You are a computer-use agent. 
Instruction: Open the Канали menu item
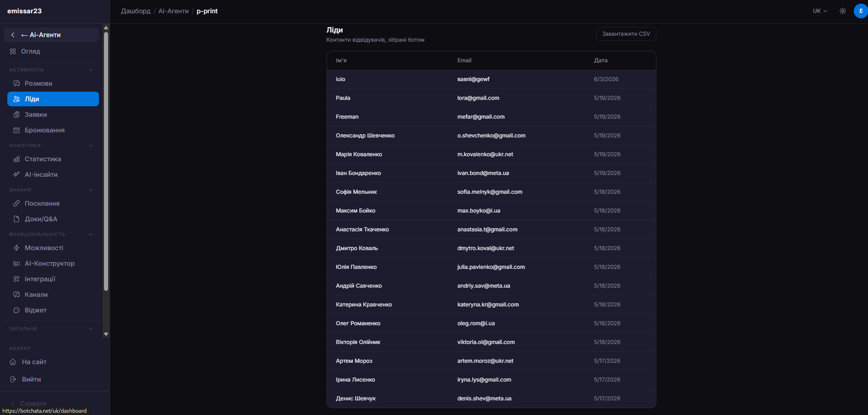pos(53,295)
